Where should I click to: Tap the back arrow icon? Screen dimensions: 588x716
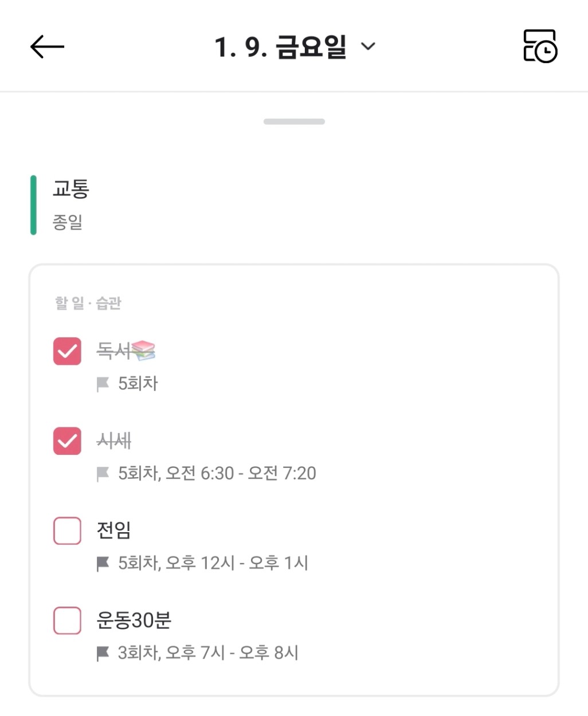pyautogui.click(x=47, y=46)
